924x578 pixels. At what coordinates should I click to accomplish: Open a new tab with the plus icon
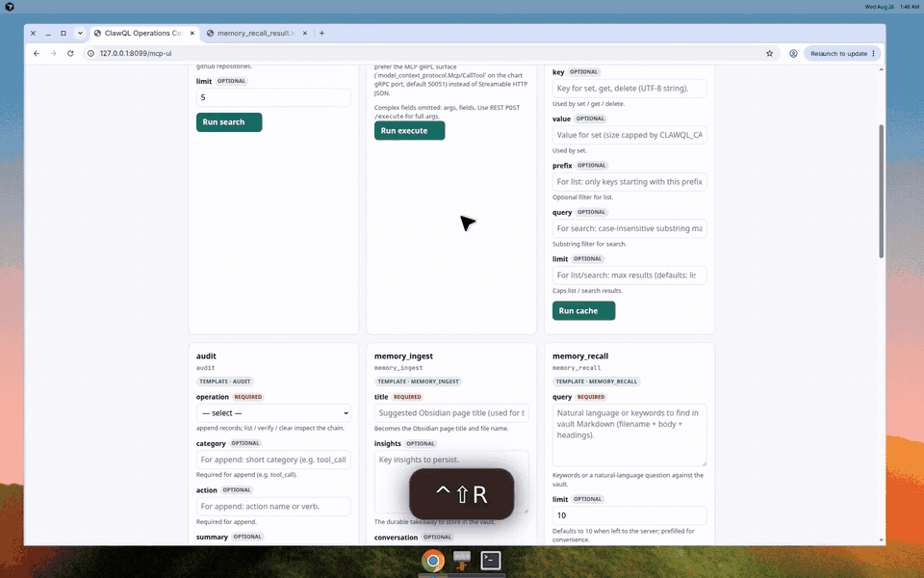click(321, 33)
